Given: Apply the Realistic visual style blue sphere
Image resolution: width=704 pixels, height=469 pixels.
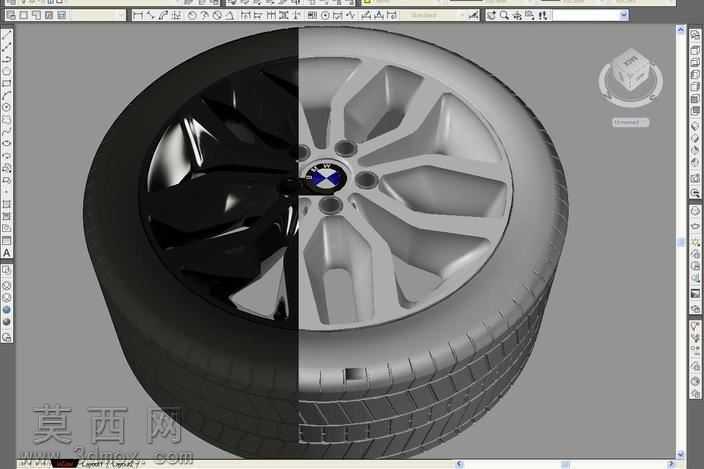Looking at the screenshot, I should pyautogui.click(x=7, y=310).
